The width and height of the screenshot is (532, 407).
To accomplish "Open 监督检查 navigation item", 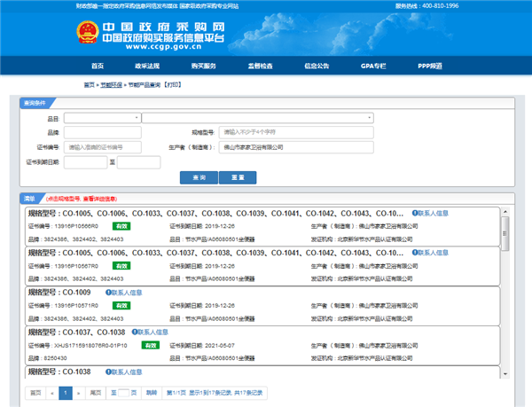I will [x=260, y=66].
